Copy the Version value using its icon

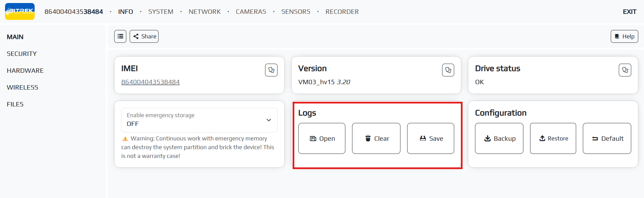pos(448,70)
